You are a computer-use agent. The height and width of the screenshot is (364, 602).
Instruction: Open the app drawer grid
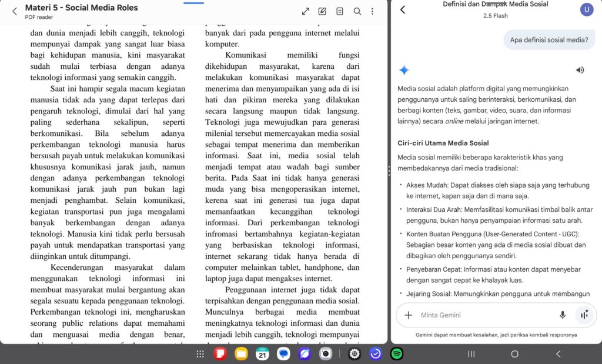coord(200,354)
